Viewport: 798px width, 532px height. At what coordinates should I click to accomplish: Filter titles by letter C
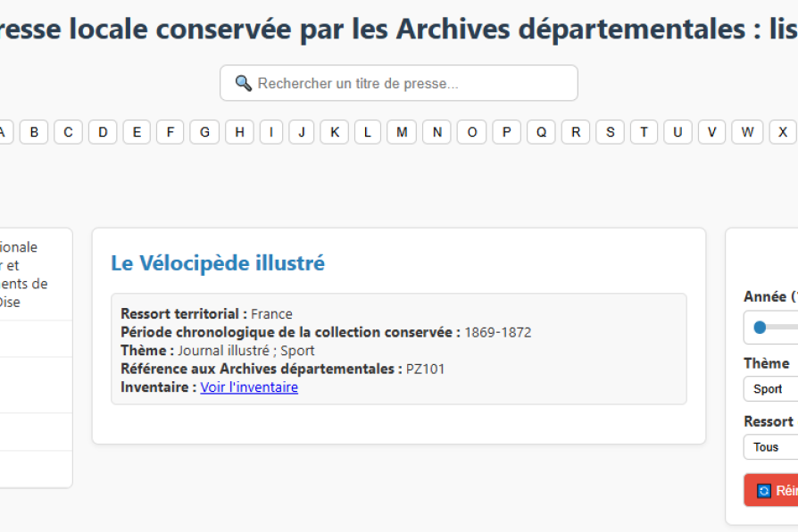tap(68, 132)
